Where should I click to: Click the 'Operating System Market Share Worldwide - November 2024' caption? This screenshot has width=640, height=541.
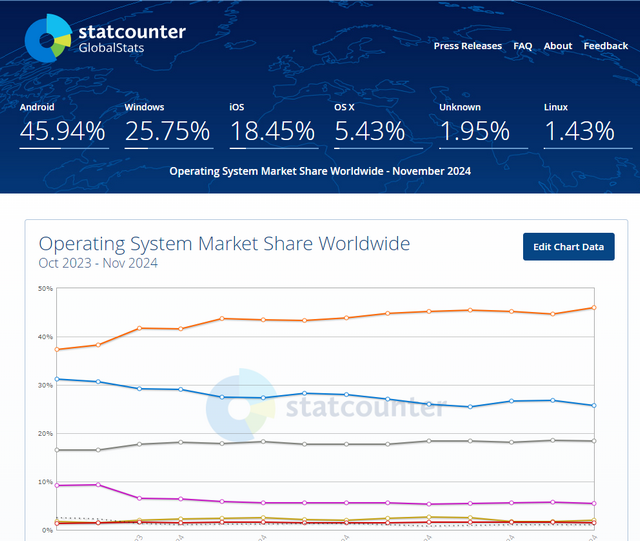pos(320,171)
